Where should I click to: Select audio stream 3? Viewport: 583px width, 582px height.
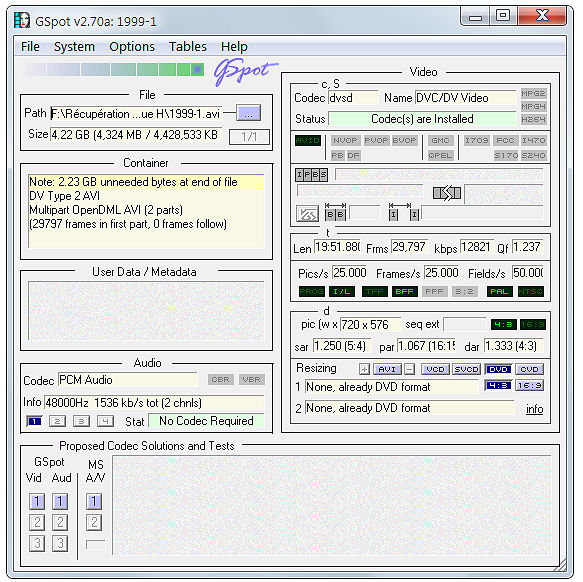coord(81,421)
